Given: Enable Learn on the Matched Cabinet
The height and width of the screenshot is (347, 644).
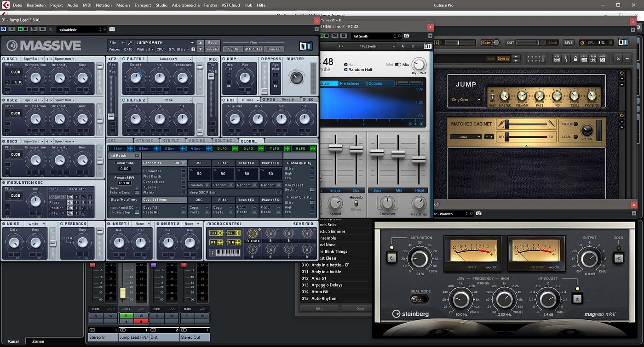Looking at the screenshot, I should click(575, 137).
